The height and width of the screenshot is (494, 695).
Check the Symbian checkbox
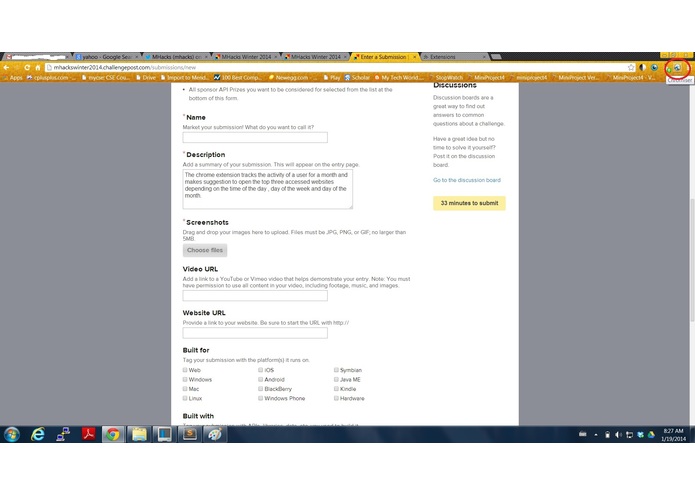click(336, 370)
